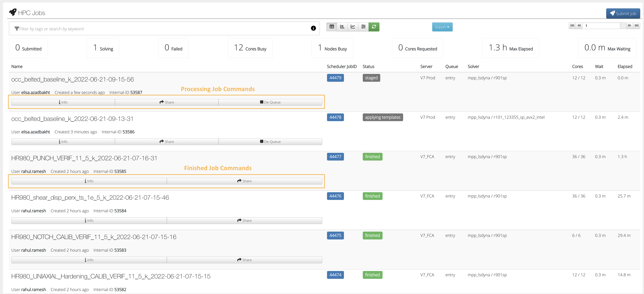This screenshot has height=294, width=644.
Task: Open job occc_belted_baseline_k_2022-06-21-09-13-31
Action: 72,119
